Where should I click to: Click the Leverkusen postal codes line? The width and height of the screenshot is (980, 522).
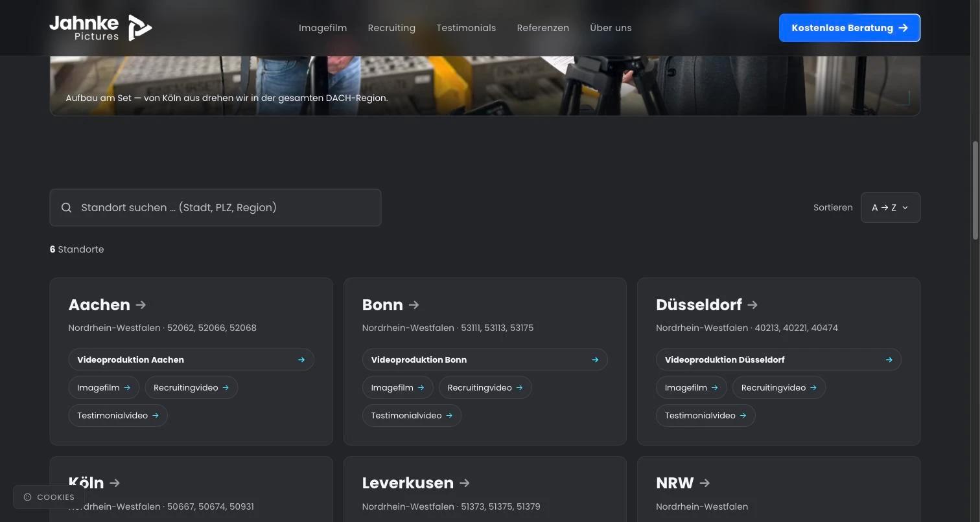click(x=451, y=506)
